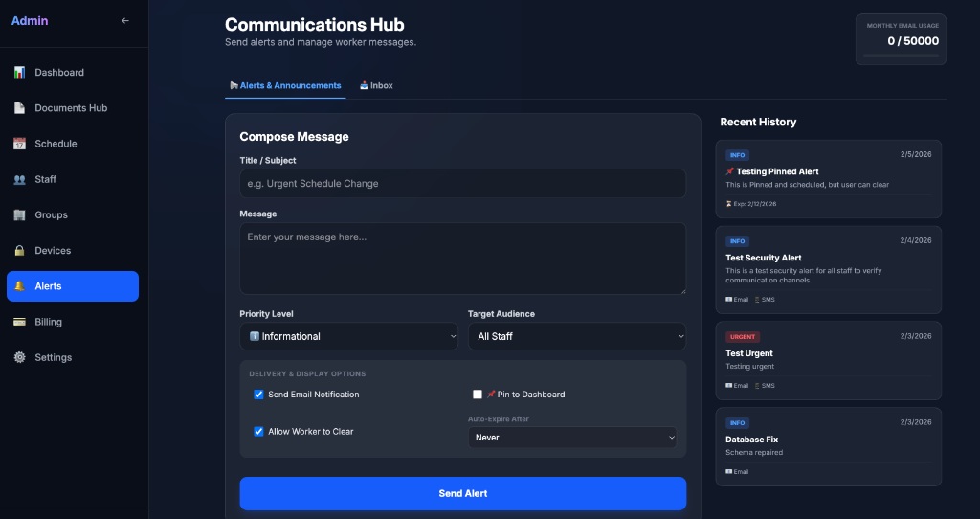Screen dimensions: 980x519
Task: Collapse sidebar with the back arrow
Action: tap(125, 21)
